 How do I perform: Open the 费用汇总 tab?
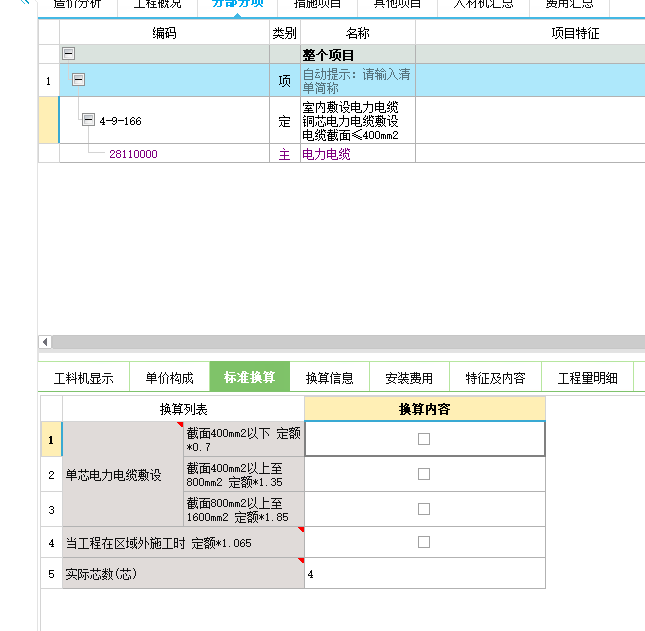[x=569, y=5]
